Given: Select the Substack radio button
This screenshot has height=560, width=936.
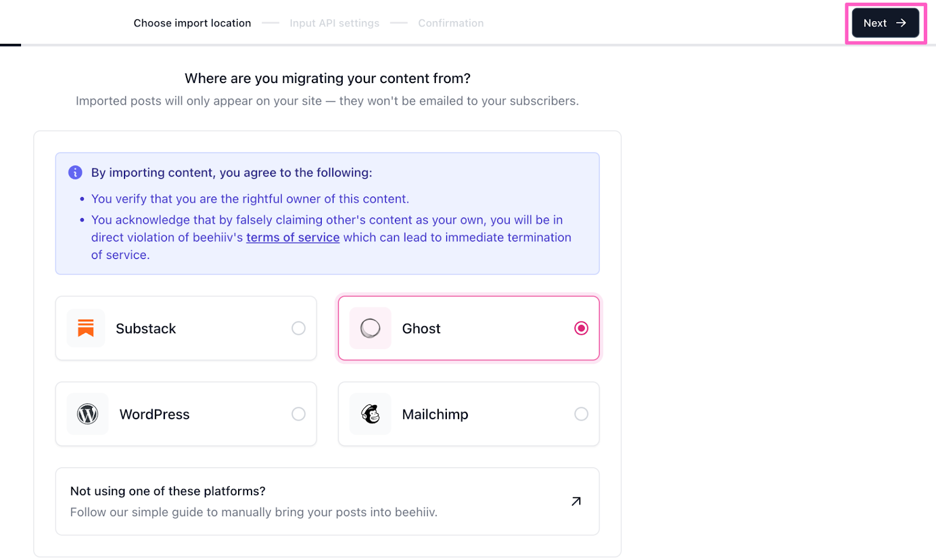Looking at the screenshot, I should [298, 328].
